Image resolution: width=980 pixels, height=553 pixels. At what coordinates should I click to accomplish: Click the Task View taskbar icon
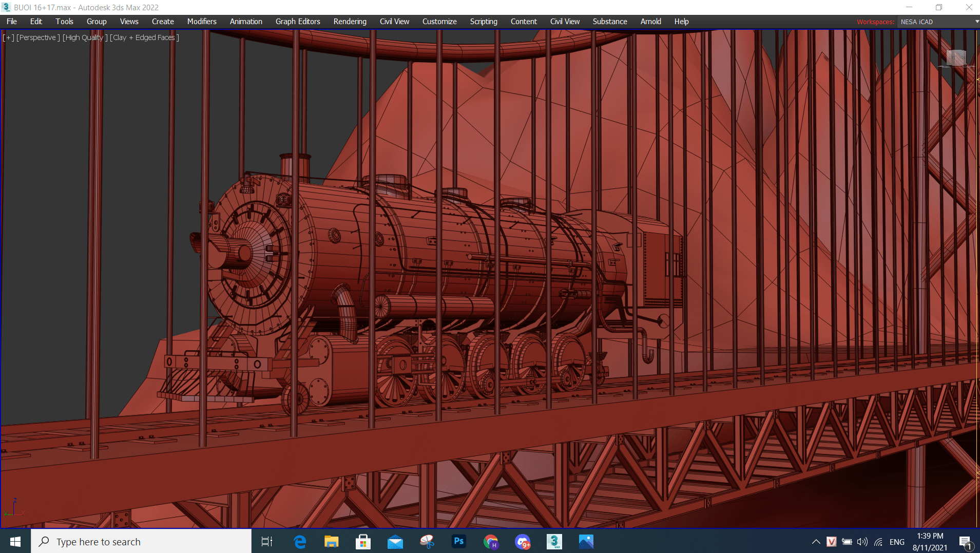tap(267, 542)
